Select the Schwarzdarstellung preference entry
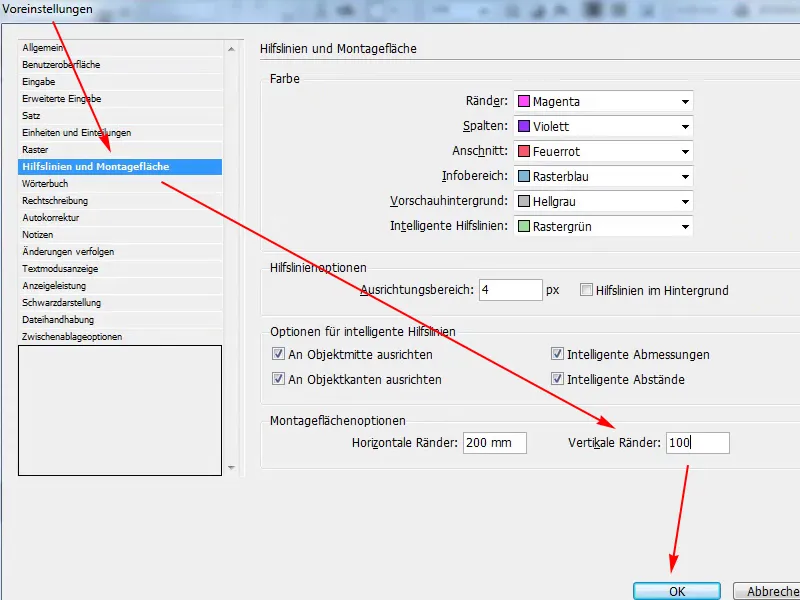The height and width of the screenshot is (600, 800). [62, 303]
